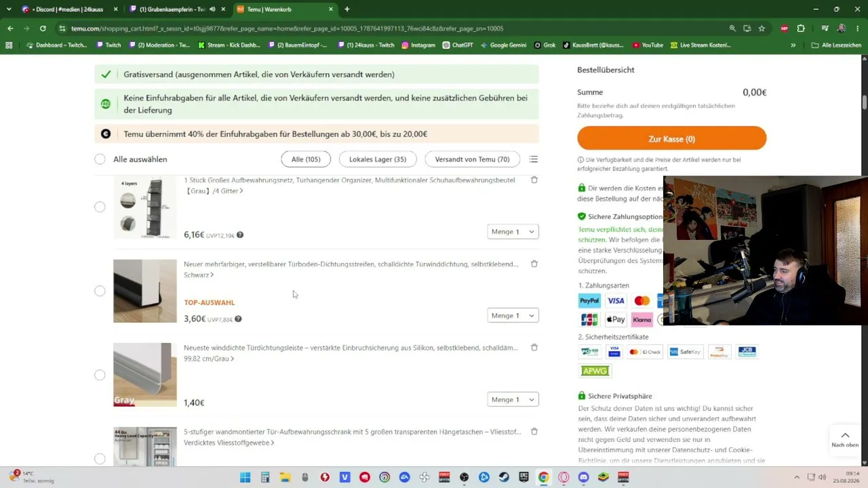Expand the 'Grau /4 Gitter' variant selector
868x488 pixels.
click(214, 191)
